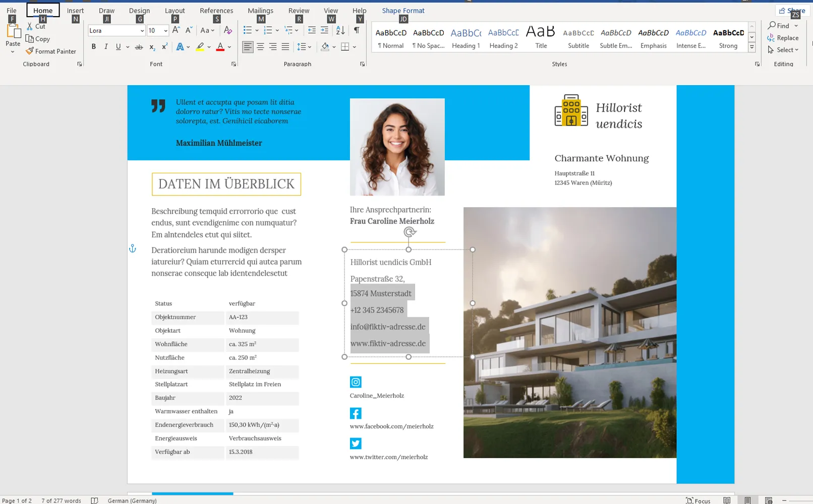813x504 pixels.
Task: Increase paragraph indent
Action: point(324,30)
